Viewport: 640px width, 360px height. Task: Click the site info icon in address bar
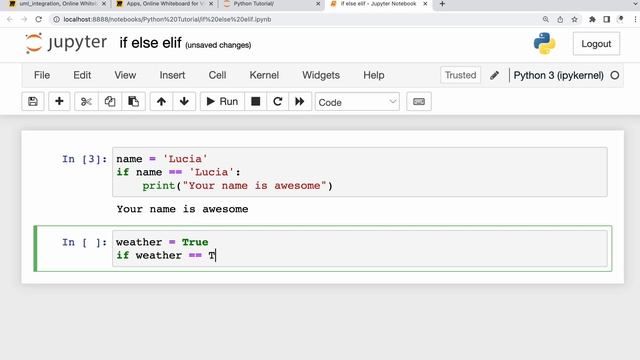(x=56, y=19)
